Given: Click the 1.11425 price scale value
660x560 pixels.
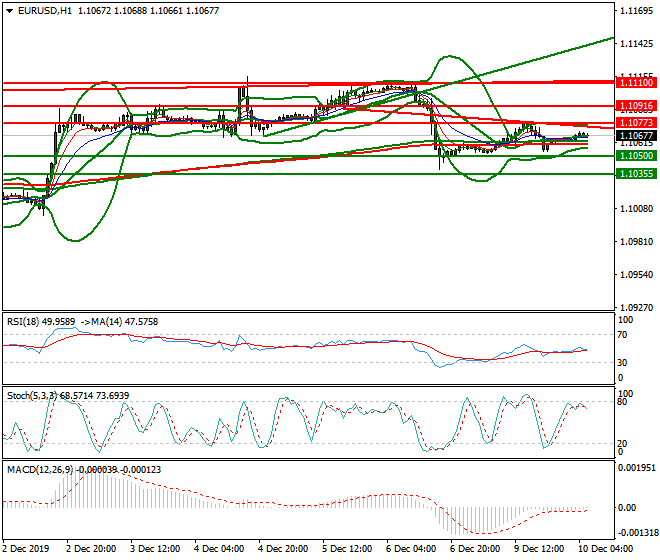Looking at the screenshot, I should (x=636, y=44).
